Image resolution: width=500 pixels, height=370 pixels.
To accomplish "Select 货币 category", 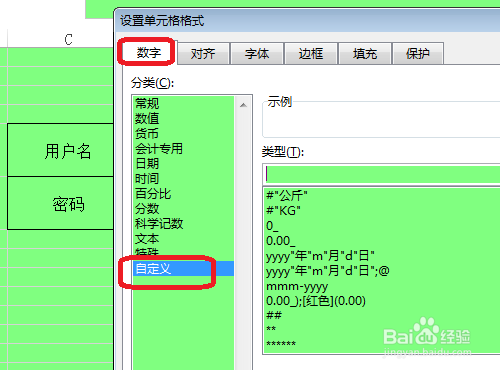I will point(183,133).
